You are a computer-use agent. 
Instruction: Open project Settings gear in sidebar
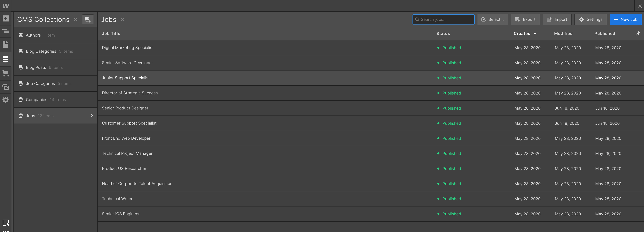pyautogui.click(x=6, y=100)
